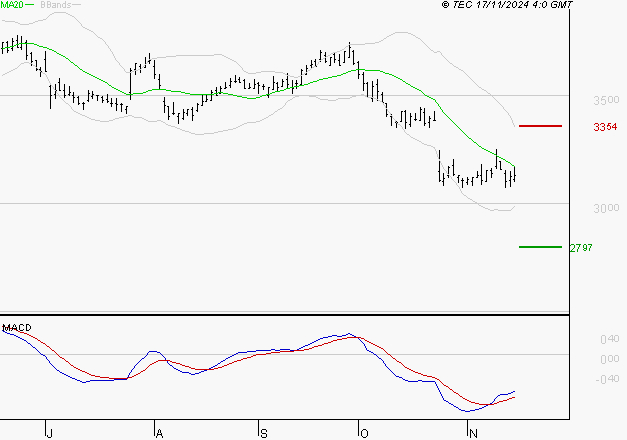627x440 pixels.
Task: Select the 2797 support price label
Action: [582, 248]
